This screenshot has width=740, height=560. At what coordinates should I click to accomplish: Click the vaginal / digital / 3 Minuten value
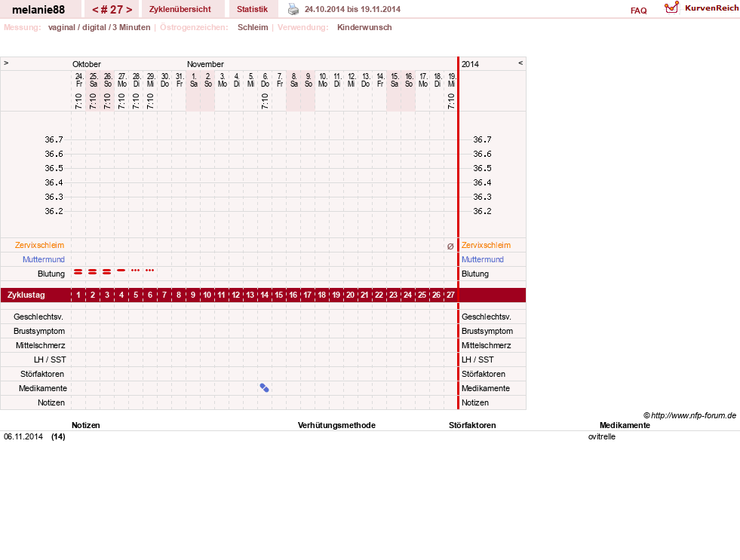[99, 27]
